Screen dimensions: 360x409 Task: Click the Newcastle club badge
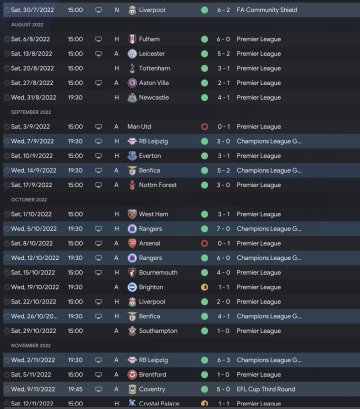pyautogui.click(x=132, y=98)
